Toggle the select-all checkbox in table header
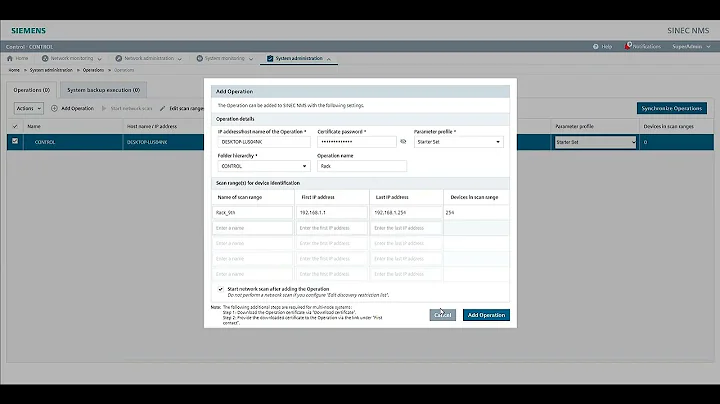720x404 pixels. click(15, 126)
